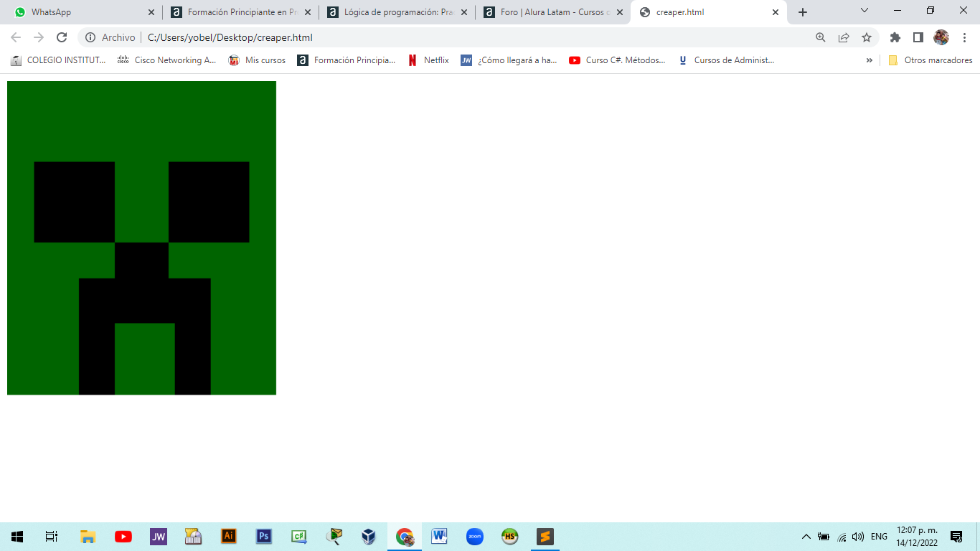Open the Extensions puzzle menu

[x=895, y=37]
